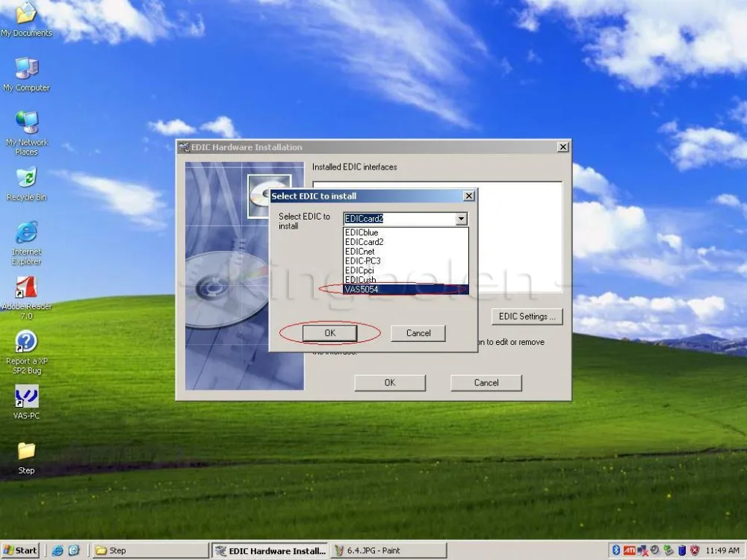
Task: Select the Step folder on desktop
Action: (26, 457)
